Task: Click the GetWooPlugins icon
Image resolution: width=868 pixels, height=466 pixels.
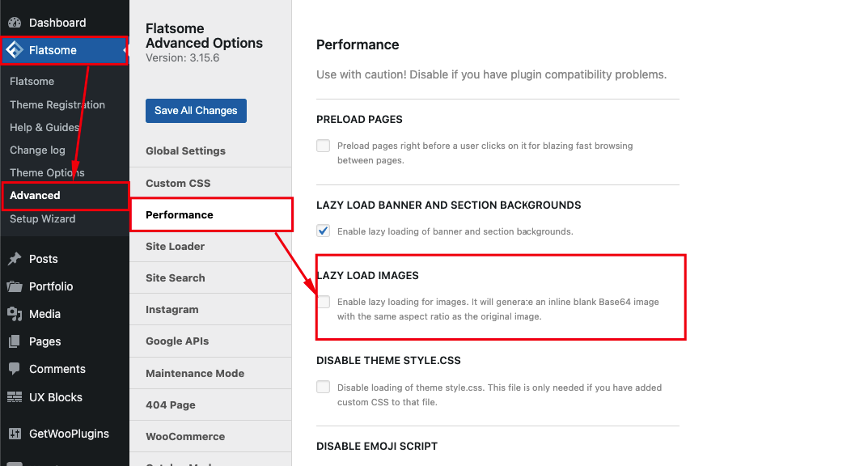Action: pyautogui.click(x=15, y=434)
